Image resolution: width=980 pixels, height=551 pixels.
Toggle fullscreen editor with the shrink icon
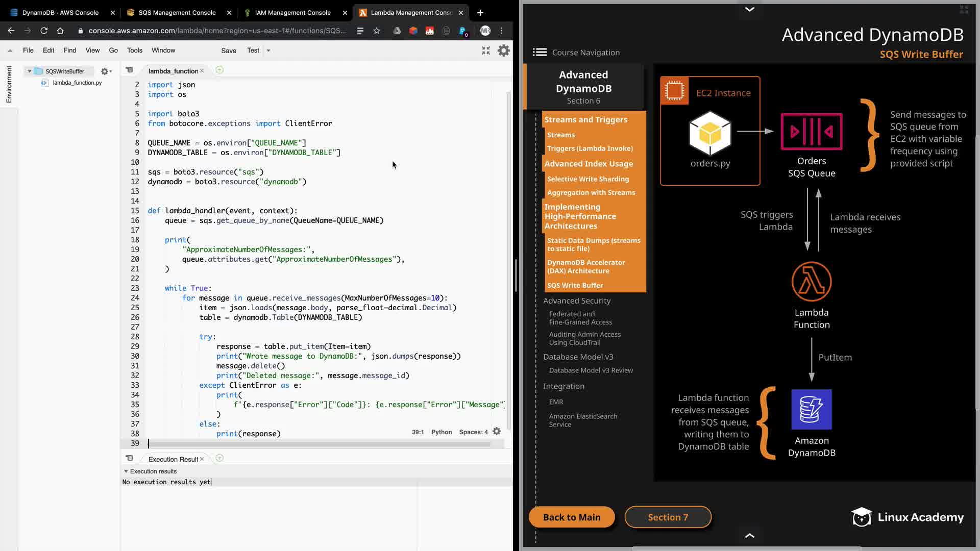(485, 51)
